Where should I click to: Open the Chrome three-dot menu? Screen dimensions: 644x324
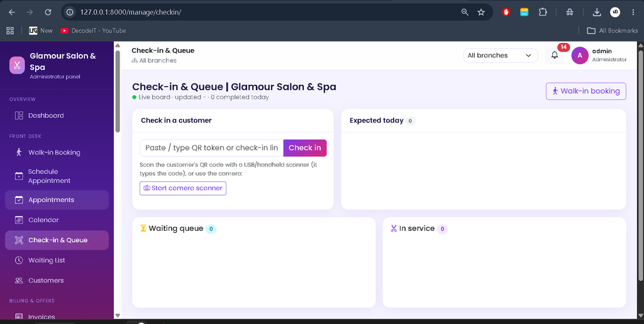click(633, 13)
